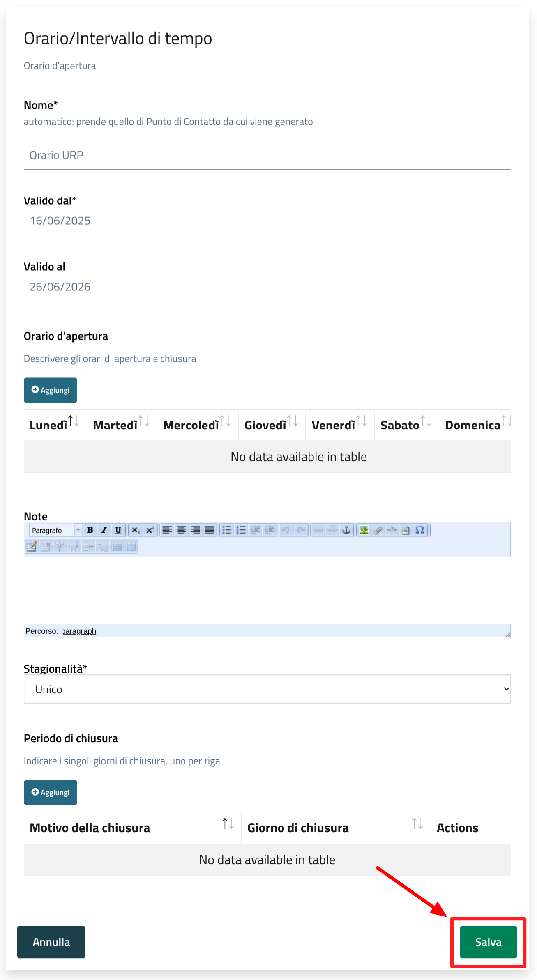The width and height of the screenshot is (537, 980).
Task: Click the paragraph path link
Action: pos(78,631)
